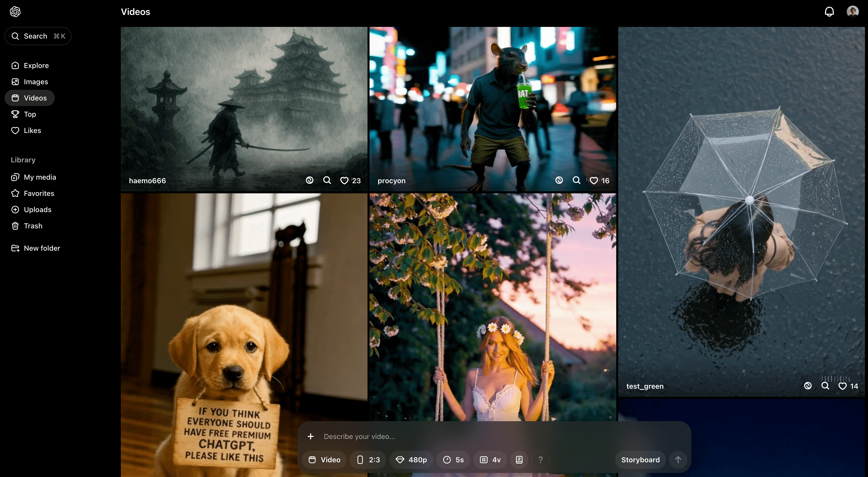Select the Videos sidebar item
The height and width of the screenshot is (477, 868).
tap(30, 98)
